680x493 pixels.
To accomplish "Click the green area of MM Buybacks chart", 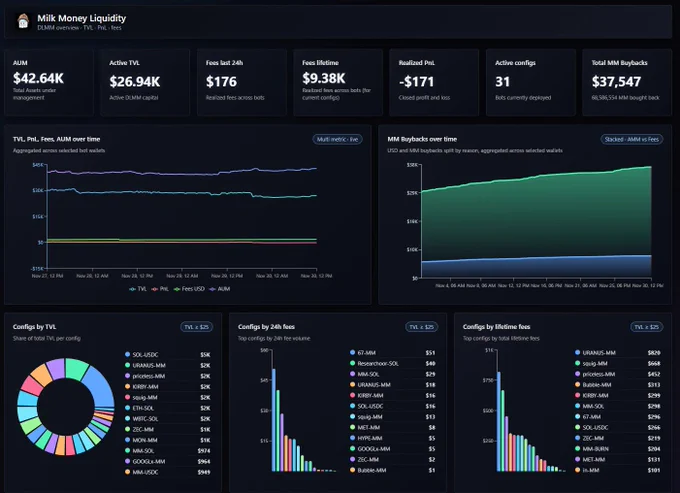I will [x=536, y=217].
